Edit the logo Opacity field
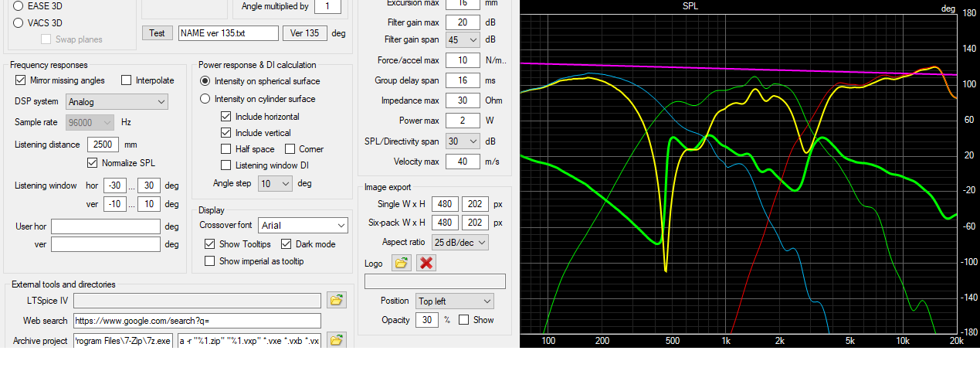Image resolution: width=980 pixels, height=371 pixels. [x=426, y=320]
